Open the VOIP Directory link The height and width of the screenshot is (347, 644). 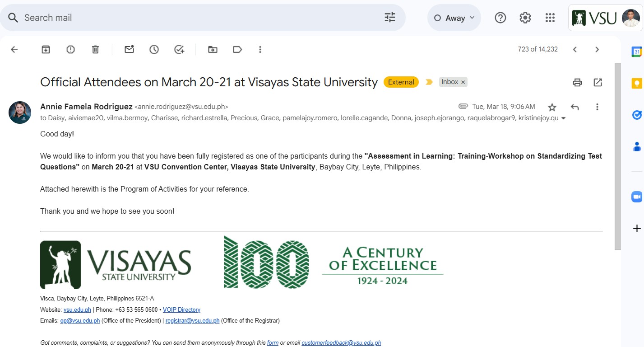(181, 310)
